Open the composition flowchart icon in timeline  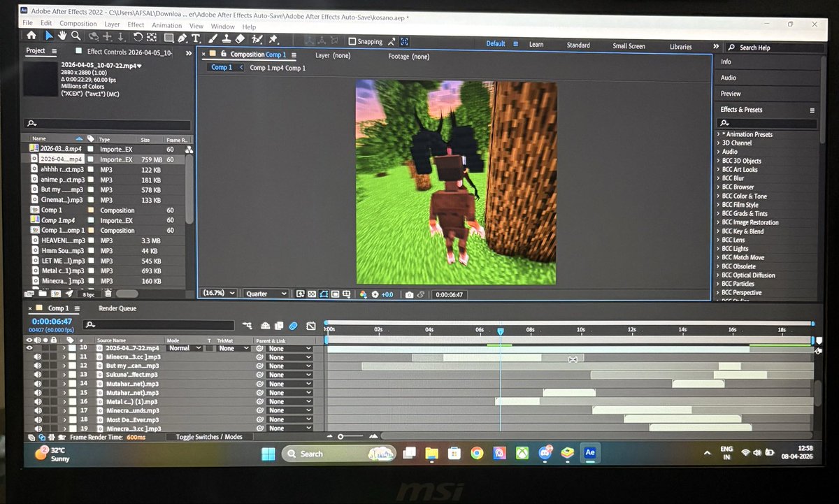pyautogui.click(x=247, y=326)
